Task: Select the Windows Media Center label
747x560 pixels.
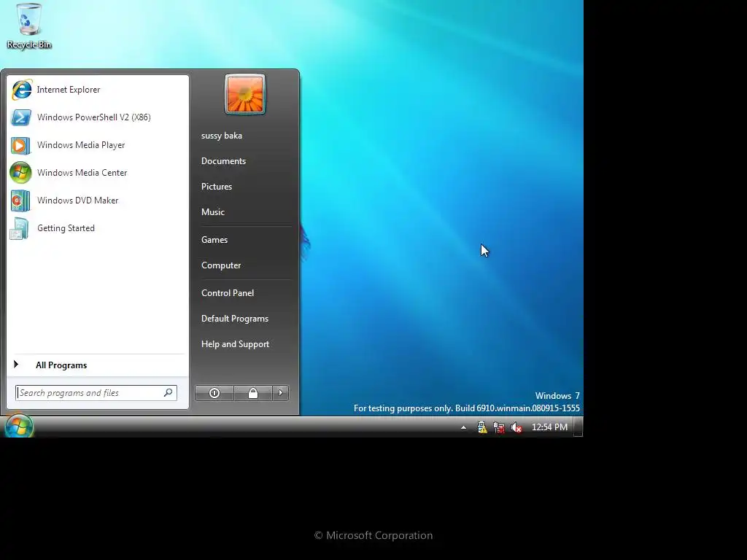Action: [x=82, y=173]
